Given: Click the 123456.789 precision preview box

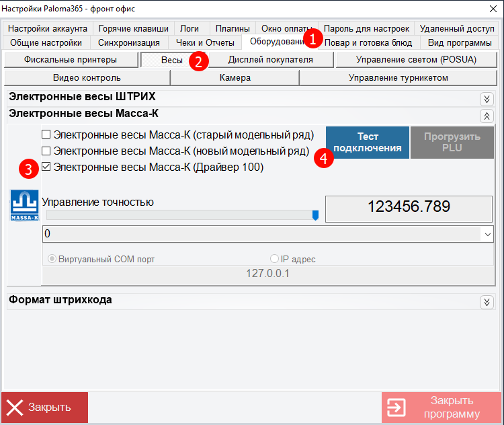Looking at the screenshot, I should click(409, 208).
